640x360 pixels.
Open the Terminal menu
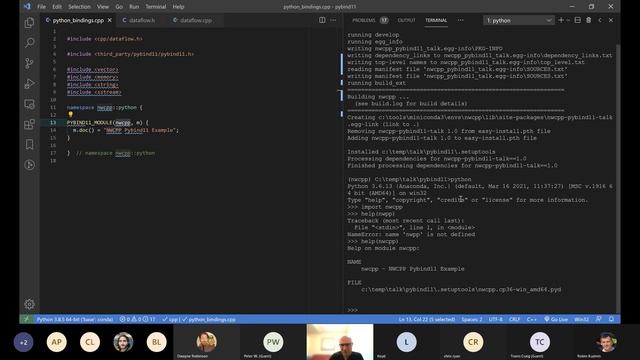pos(156,7)
